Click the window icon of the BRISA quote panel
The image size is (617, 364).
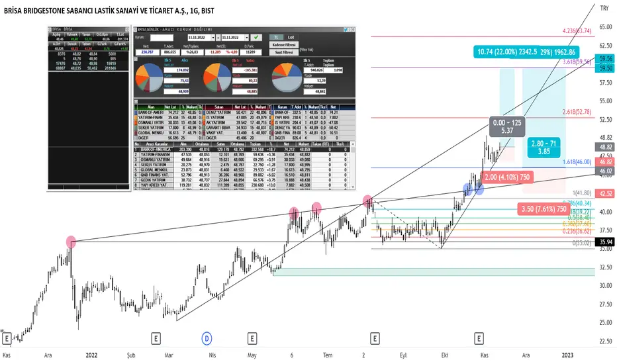coord(50,29)
